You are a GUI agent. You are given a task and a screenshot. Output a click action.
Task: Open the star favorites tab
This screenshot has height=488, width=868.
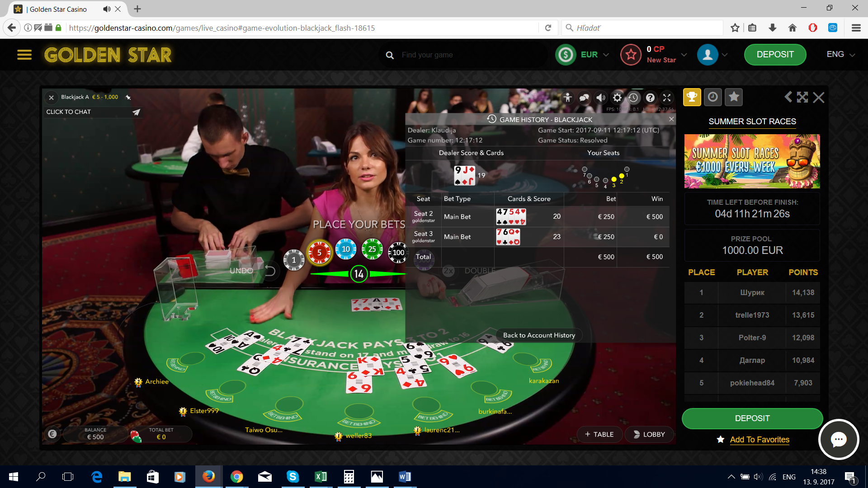click(x=734, y=97)
